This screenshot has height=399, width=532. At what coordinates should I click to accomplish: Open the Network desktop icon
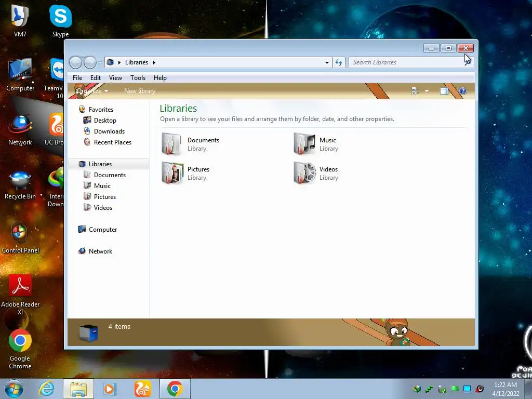tap(20, 129)
